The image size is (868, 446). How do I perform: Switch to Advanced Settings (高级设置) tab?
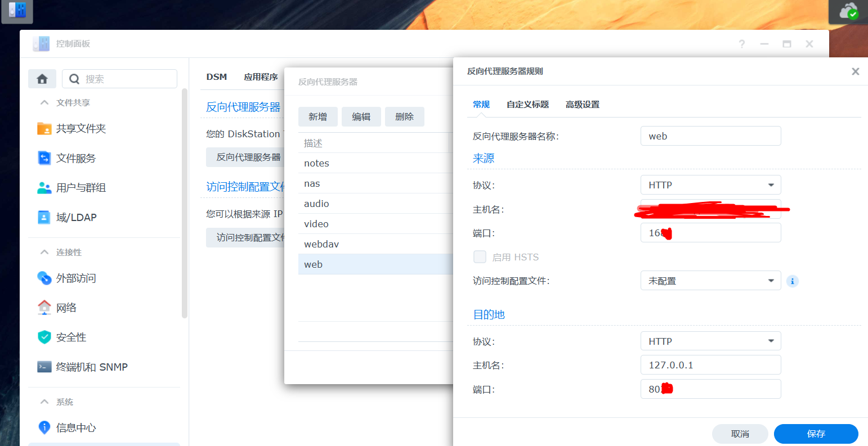click(583, 105)
